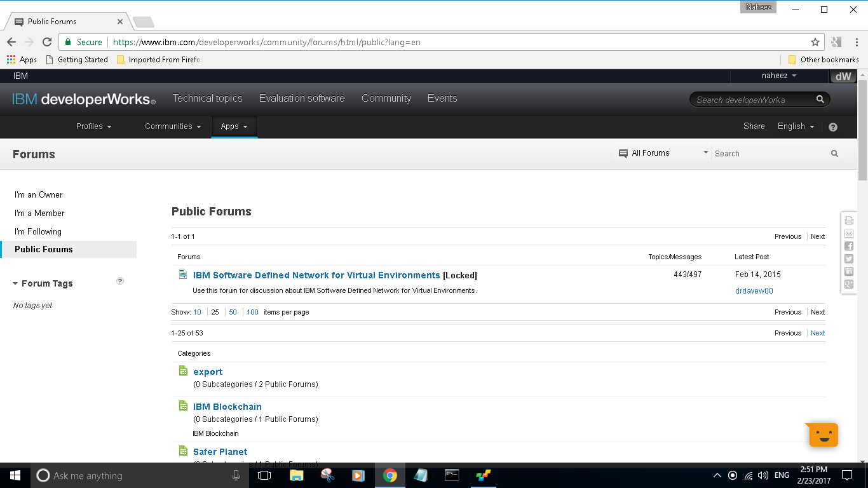Close the Public Forums browser tab

[x=120, y=22]
